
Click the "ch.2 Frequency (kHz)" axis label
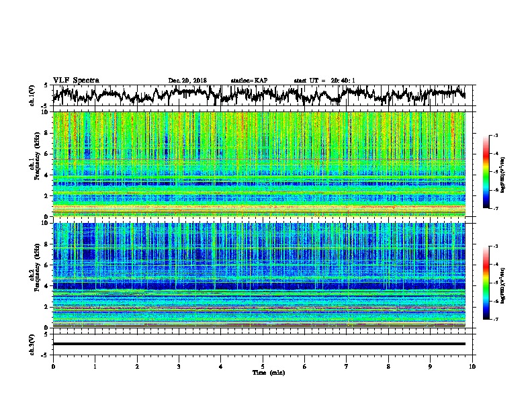[34, 267]
